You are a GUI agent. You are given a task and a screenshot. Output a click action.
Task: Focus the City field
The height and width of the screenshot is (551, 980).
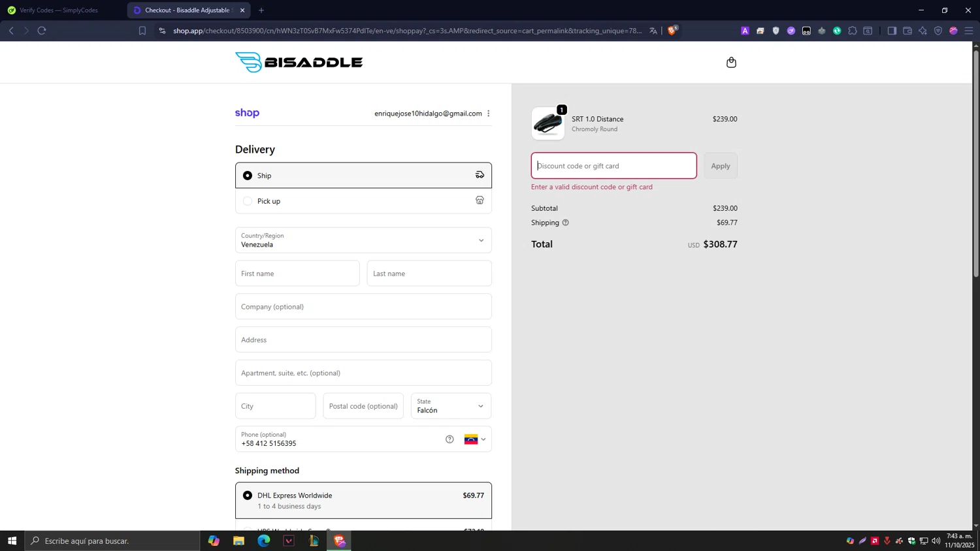coord(275,406)
